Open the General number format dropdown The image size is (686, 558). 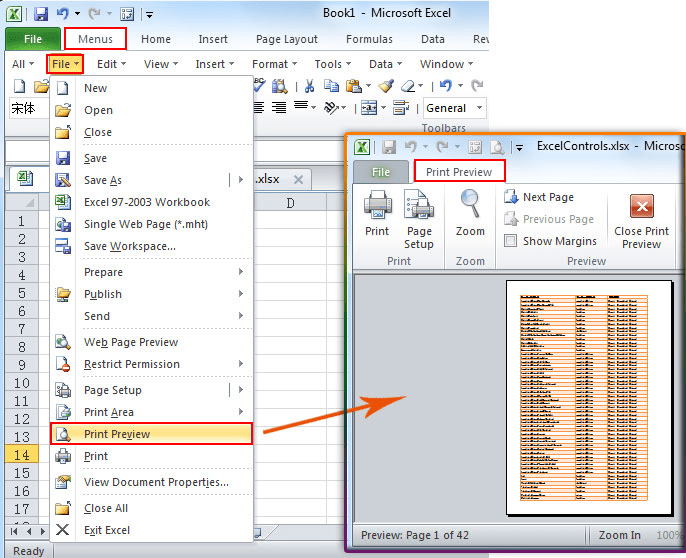455,108
